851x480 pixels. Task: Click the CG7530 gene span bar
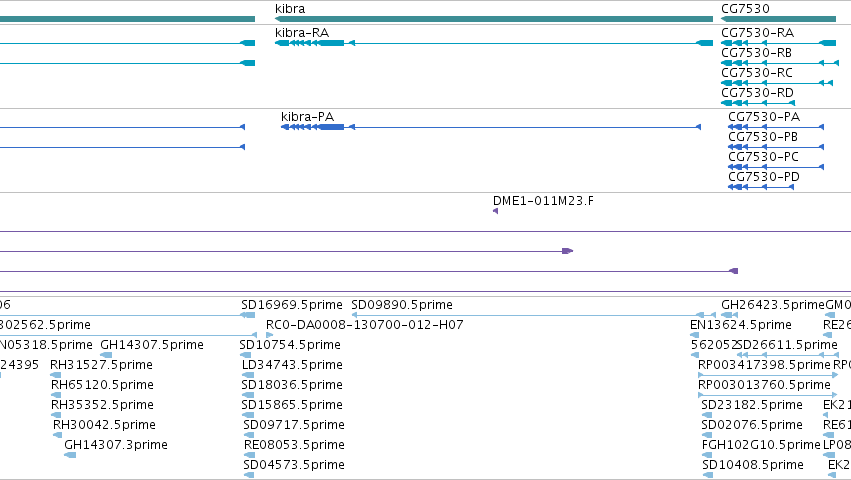click(778, 19)
